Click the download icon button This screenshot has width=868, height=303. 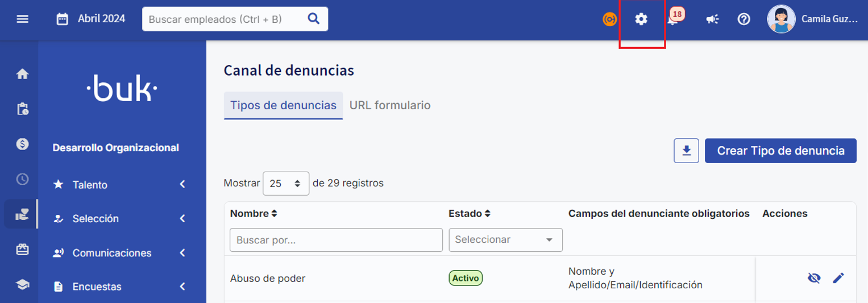(x=686, y=151)
